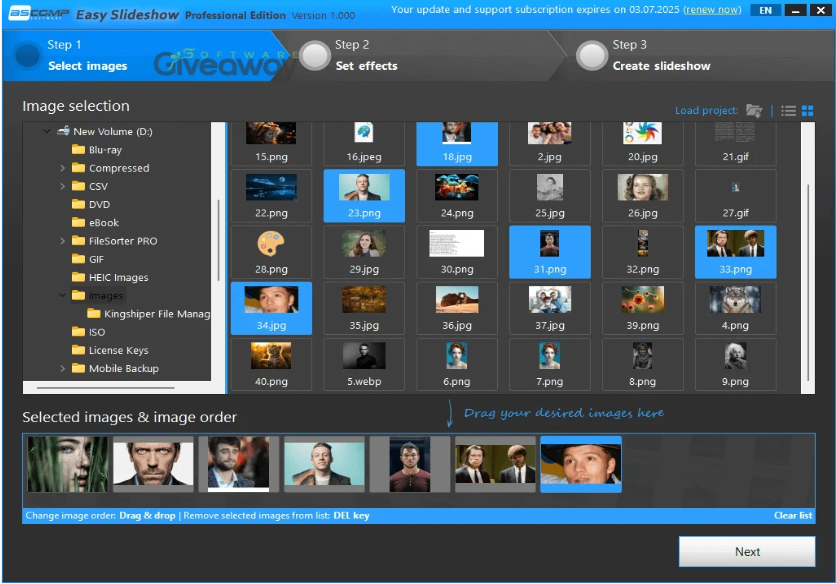Image resolution: width=836 pixels, height=584 pixels.
Task: Select the GIF folder
Action: click(x=88, y=259)
